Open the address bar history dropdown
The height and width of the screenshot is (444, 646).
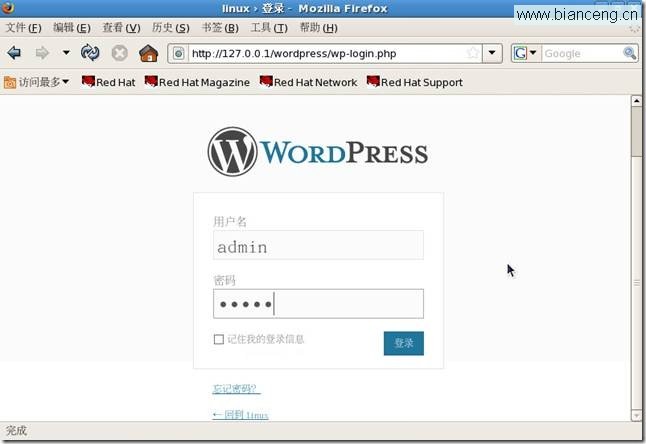pyautogui.click(x=492, y=53)
